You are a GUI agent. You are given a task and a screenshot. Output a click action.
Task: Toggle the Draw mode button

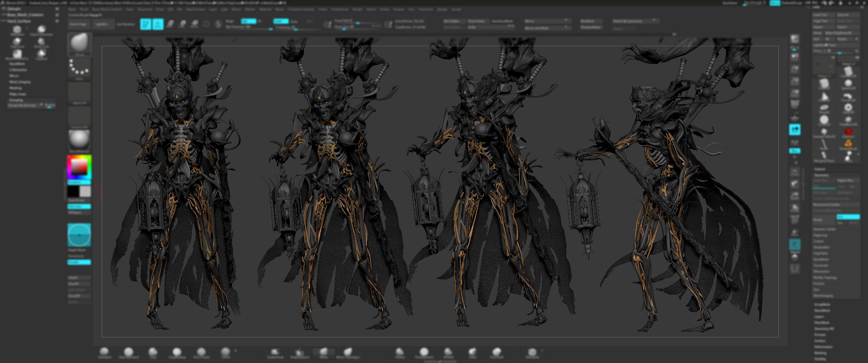(158, 24)
